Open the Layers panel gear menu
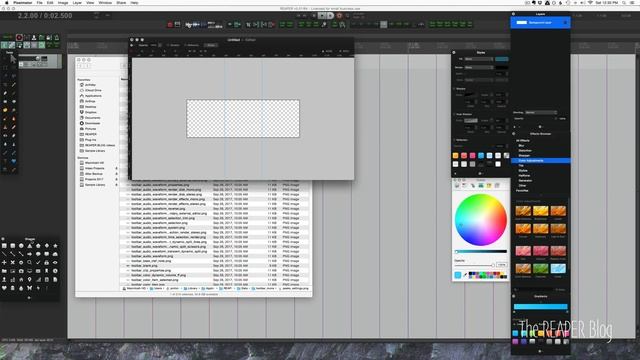The height and width of the screenshot is (360, 640). (x=540, y=127)
